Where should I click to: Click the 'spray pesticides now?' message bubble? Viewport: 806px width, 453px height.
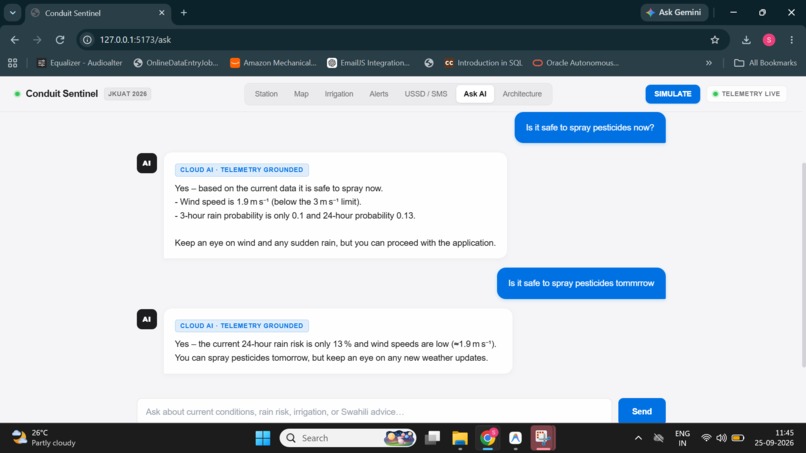pos(590,128)
